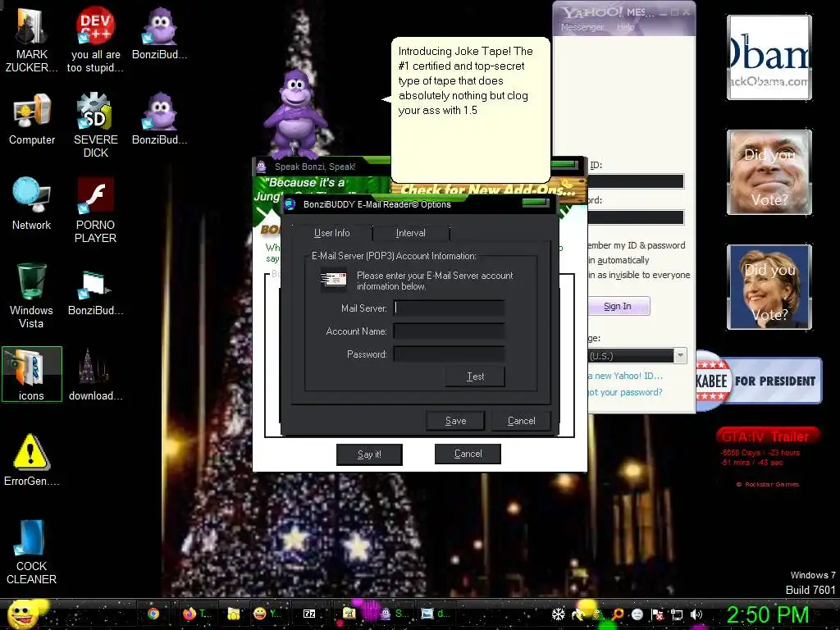Screen dimensions: 840x630
Task: Switch to the Interval tab
Action: [x=410, y=233]
